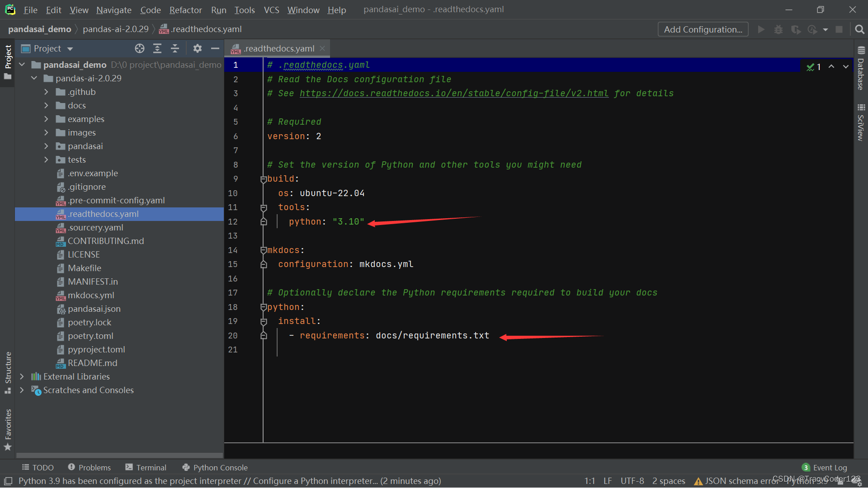Click Expand All icon in Project panel
The height and width of the screenshot is (488, 868).
[157, 48]
